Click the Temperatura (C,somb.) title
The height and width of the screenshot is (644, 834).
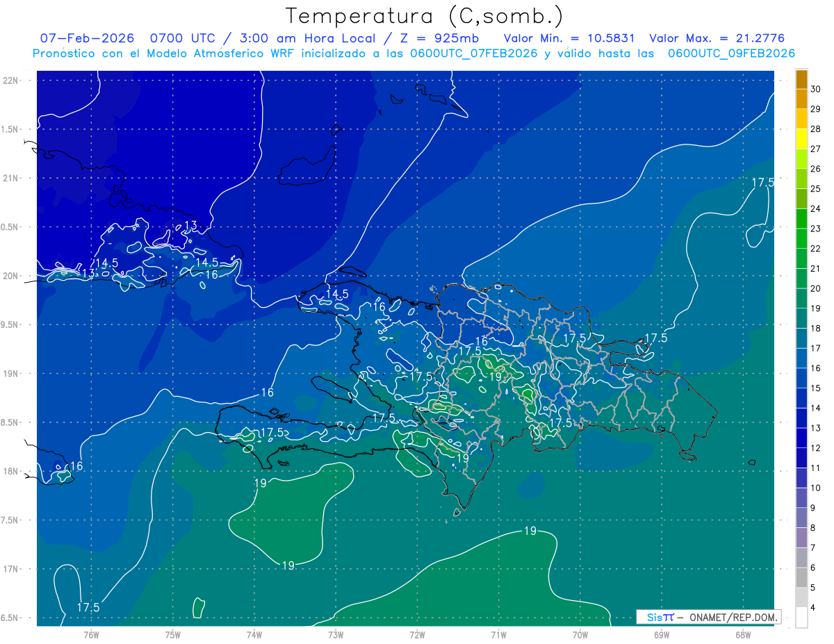[x=424, y=16]
